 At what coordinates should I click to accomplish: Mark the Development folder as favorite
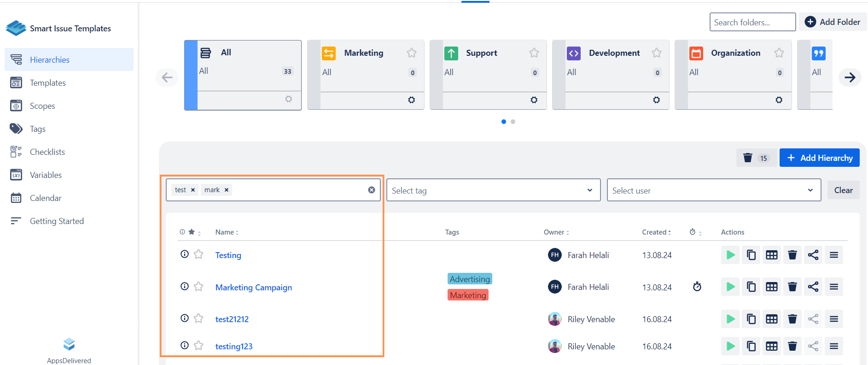click(656, 53)
